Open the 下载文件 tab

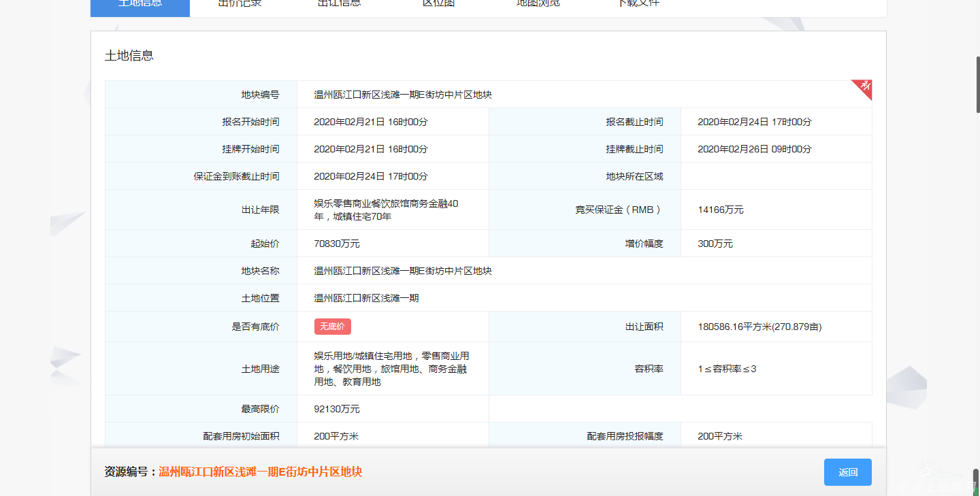tap(638, 5)
